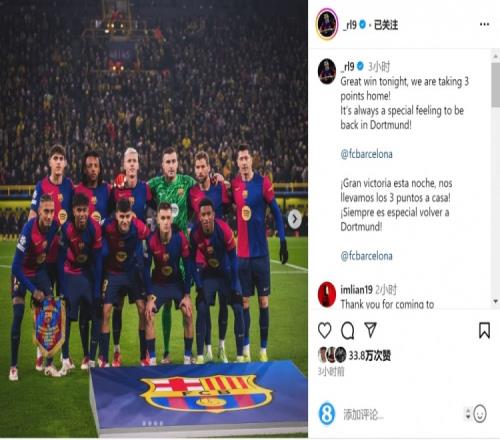Open first @fcbarcelona mention link
Image resolution: width=500 pixels, height=440 pixels.
pyautogui.click(x=366, y=154)
